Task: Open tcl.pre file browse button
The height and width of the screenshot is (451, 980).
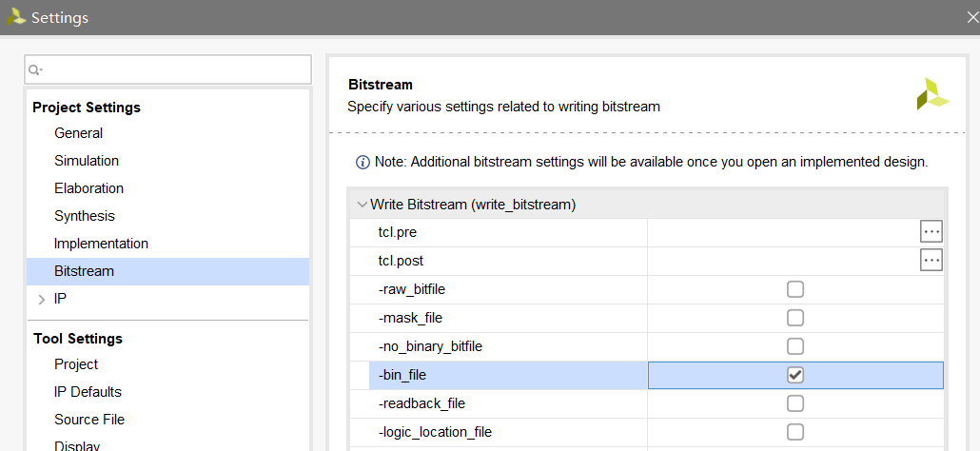Action: point(931,232)
